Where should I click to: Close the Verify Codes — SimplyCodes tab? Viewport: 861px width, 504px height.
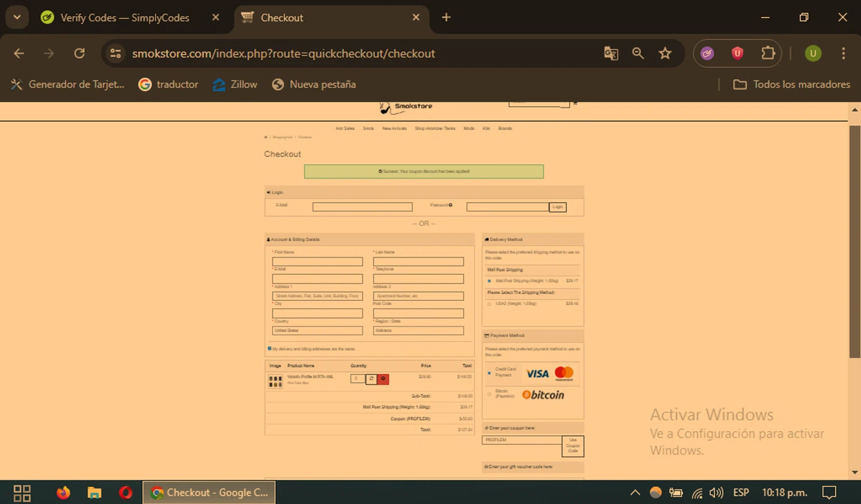215,17
